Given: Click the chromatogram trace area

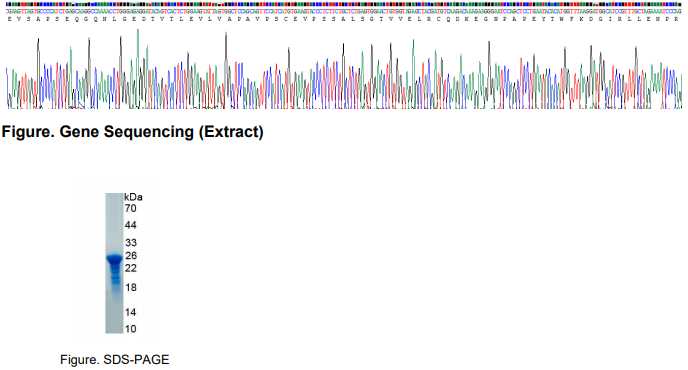Looking at the screenshot, I should coord(344,69).
